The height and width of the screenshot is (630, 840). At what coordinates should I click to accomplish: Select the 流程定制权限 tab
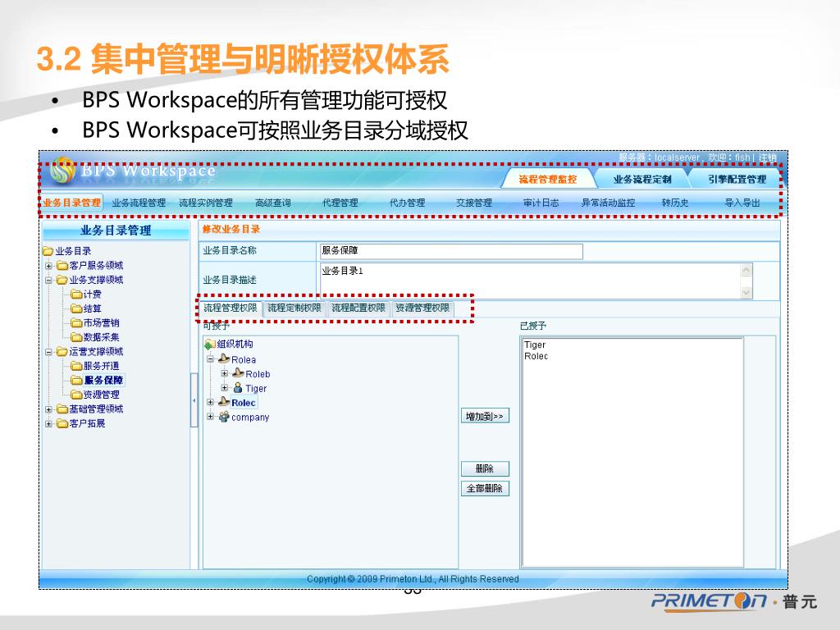point(294,308)
